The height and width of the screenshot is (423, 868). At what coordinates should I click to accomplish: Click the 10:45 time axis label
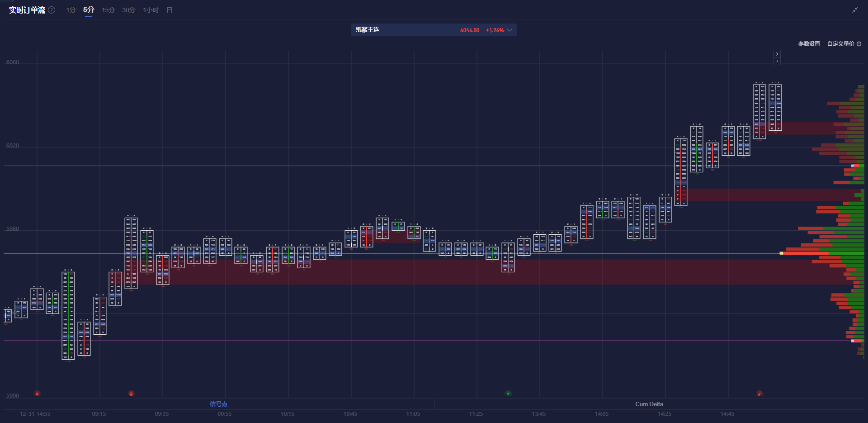[x=350, y=414]
